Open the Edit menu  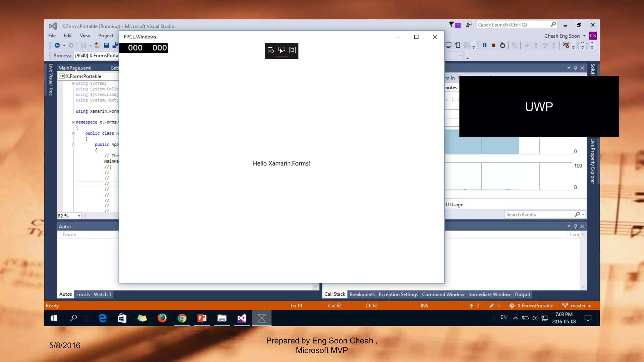click(68, 36)
